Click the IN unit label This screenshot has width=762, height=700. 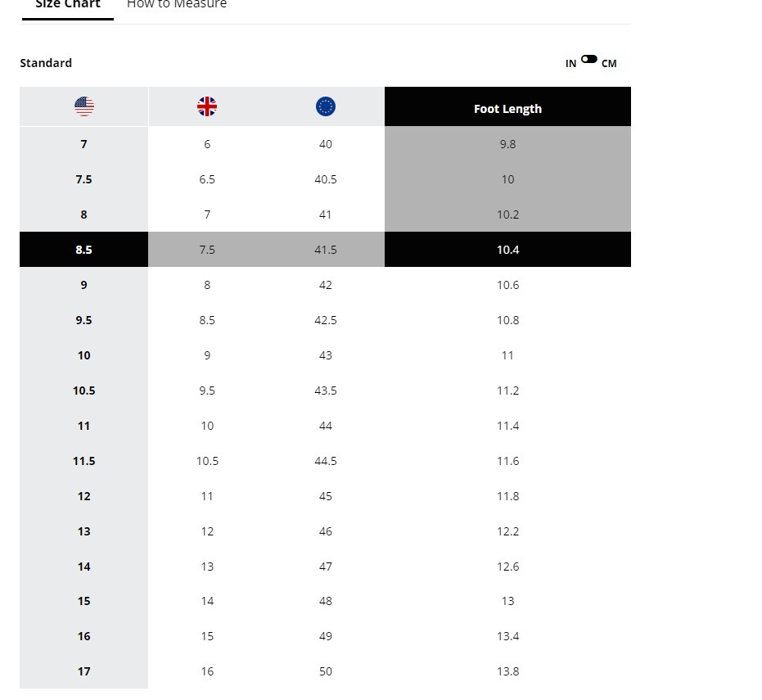click(570, 64)
